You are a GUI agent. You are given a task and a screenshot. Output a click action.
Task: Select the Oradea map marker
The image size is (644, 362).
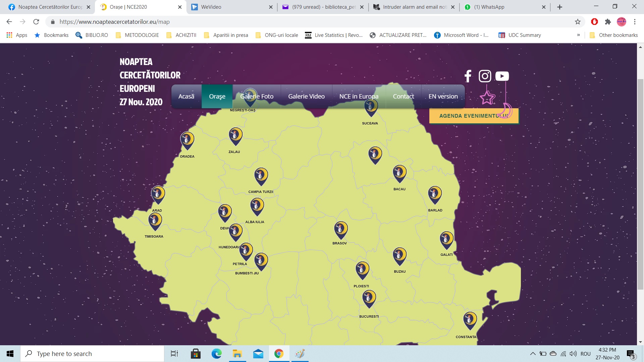187,139
